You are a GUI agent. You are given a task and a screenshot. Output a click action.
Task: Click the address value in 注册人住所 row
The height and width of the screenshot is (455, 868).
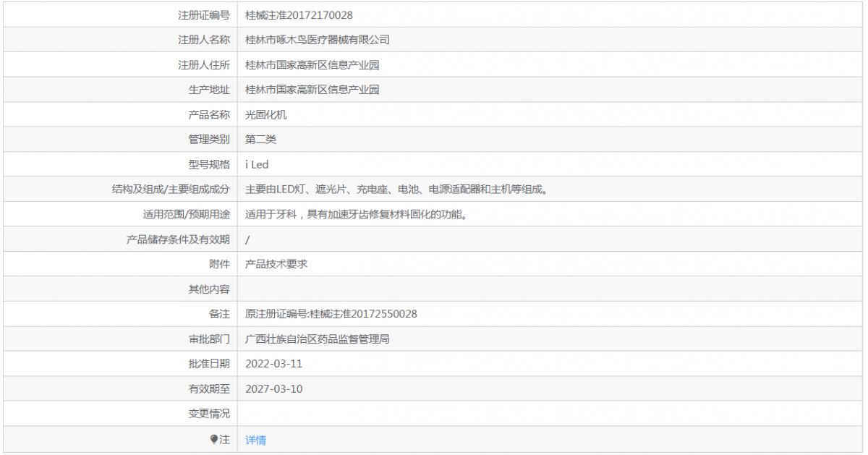click(x=312, y=65)
